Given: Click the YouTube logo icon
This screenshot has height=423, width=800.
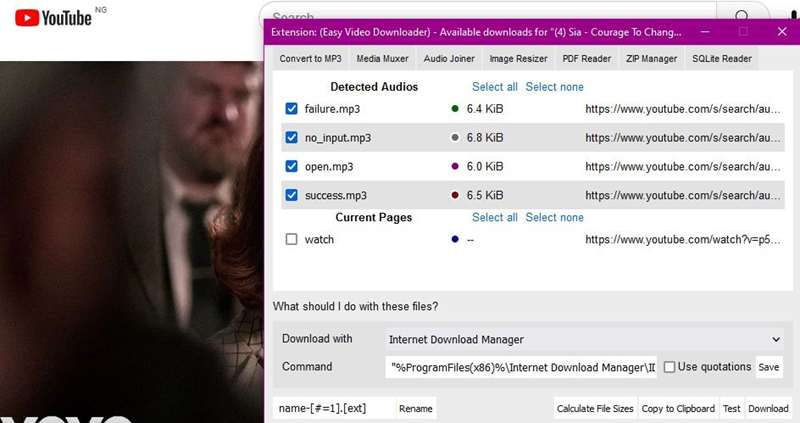Looking at the screenshot, I should pyautogui.click(x=26, y=18).
